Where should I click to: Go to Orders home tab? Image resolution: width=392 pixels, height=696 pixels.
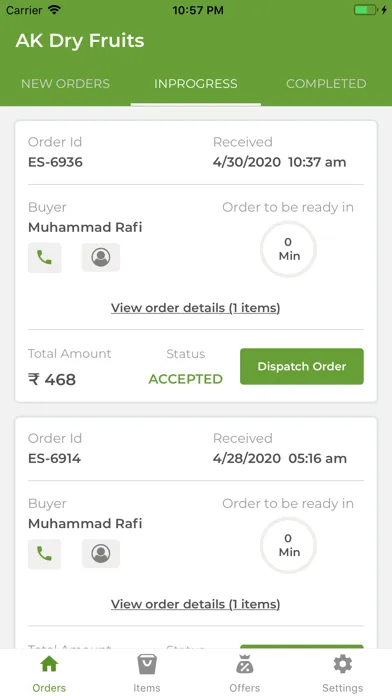point(49,674)
